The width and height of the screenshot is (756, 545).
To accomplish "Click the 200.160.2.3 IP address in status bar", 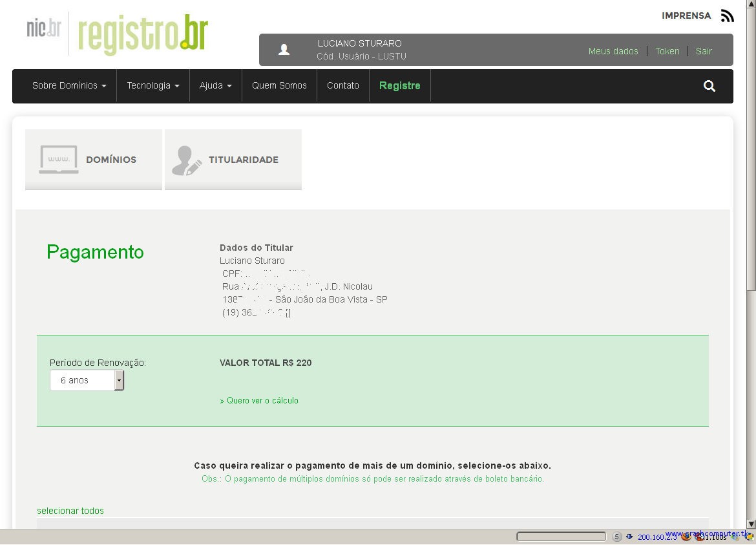I will tap(657, 537).
